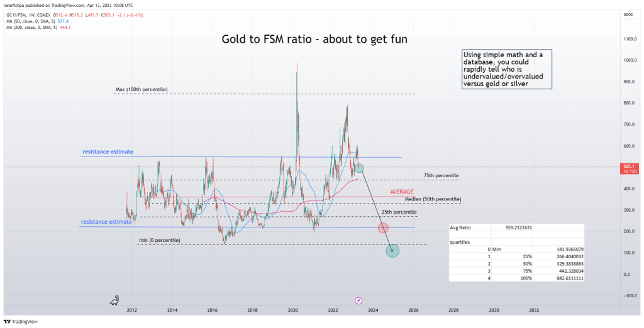Select the small green circle near current price
This screenshot has height=328, width=644.
[x=359, y=168]
